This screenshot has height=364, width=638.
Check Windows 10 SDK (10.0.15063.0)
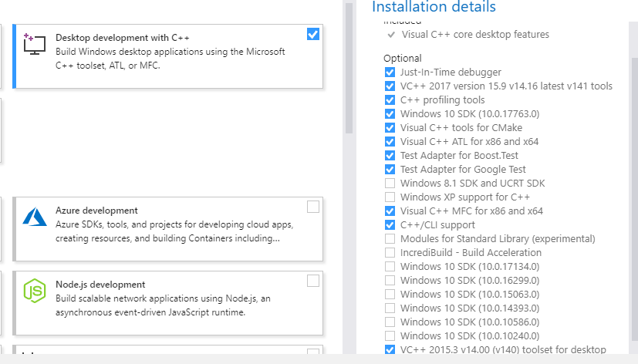point(390,294)
